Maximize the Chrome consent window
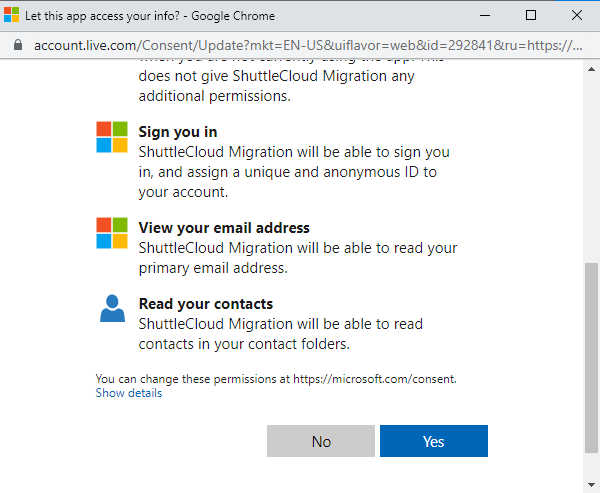 [531, 15]
